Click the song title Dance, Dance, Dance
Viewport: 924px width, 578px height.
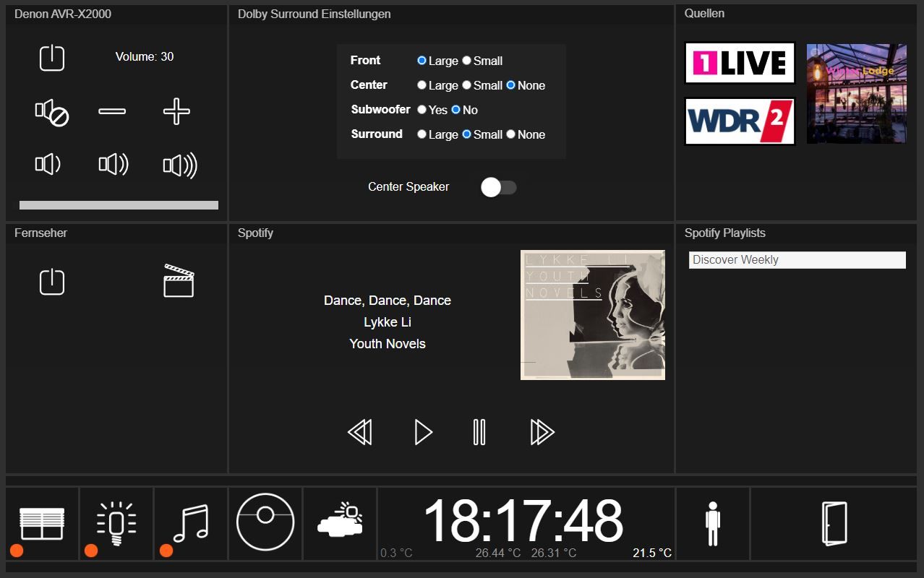click(x=388, y=301)
